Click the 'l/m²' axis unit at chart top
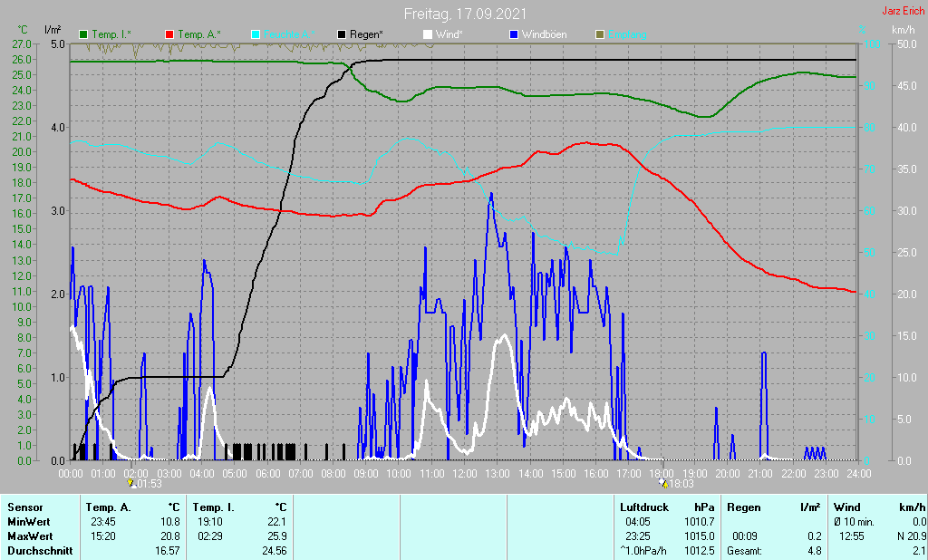Screen dimensions: 928x560 (x=53, y=30)
